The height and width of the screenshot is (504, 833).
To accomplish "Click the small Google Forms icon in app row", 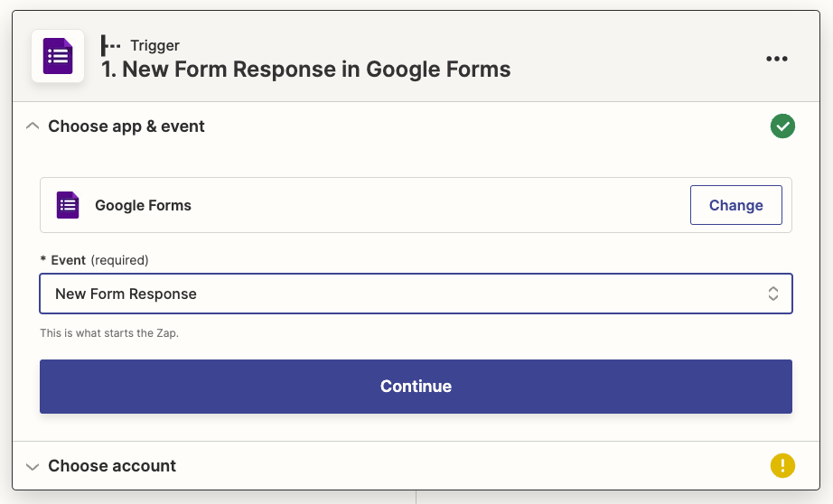I will 68,205.
